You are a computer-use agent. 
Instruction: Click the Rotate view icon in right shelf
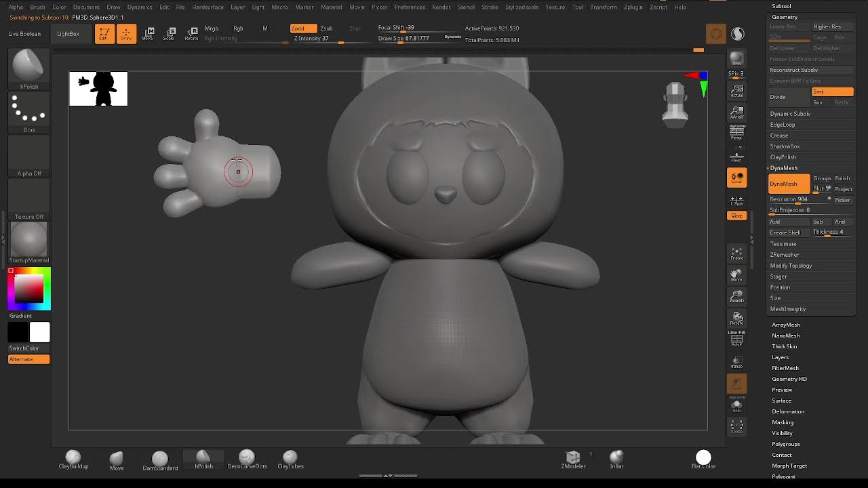click(736, 318)
